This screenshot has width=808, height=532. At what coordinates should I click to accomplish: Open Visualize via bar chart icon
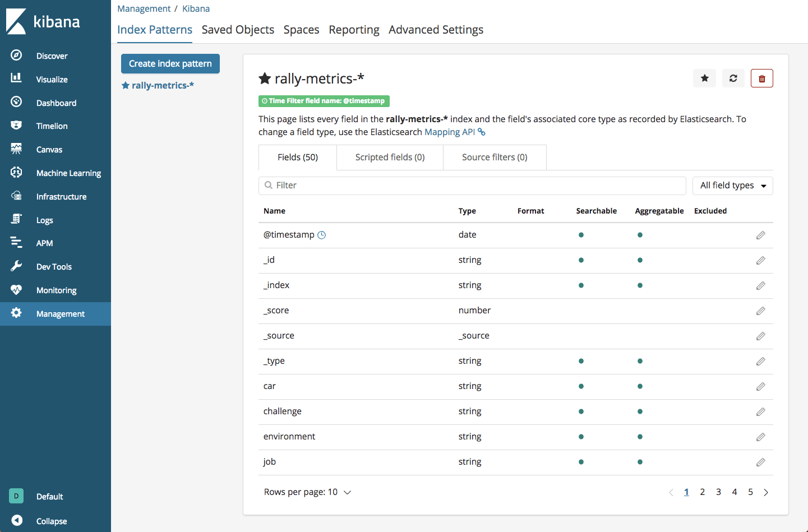pyautogui.click(x=16, y=78)
